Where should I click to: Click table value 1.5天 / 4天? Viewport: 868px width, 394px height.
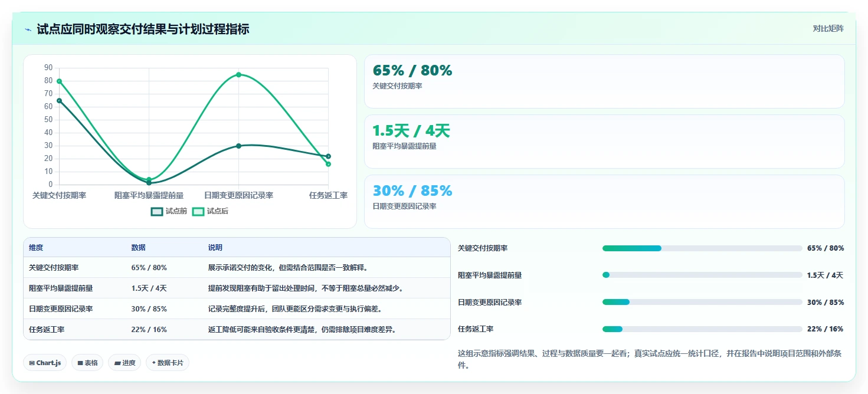click(149, 288)
